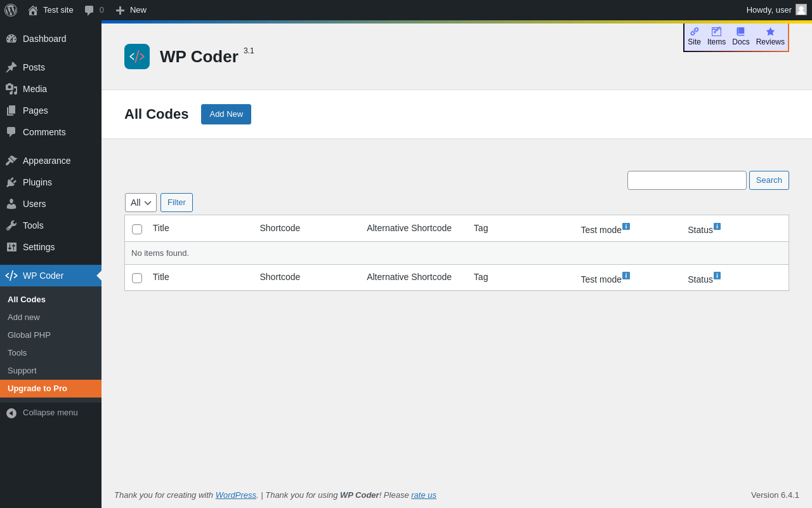Viewport: 812px width, 508px height.
Task: Toggle select-all checkbox in table footer
Action: pyautogui.click(x=137, y=278)
